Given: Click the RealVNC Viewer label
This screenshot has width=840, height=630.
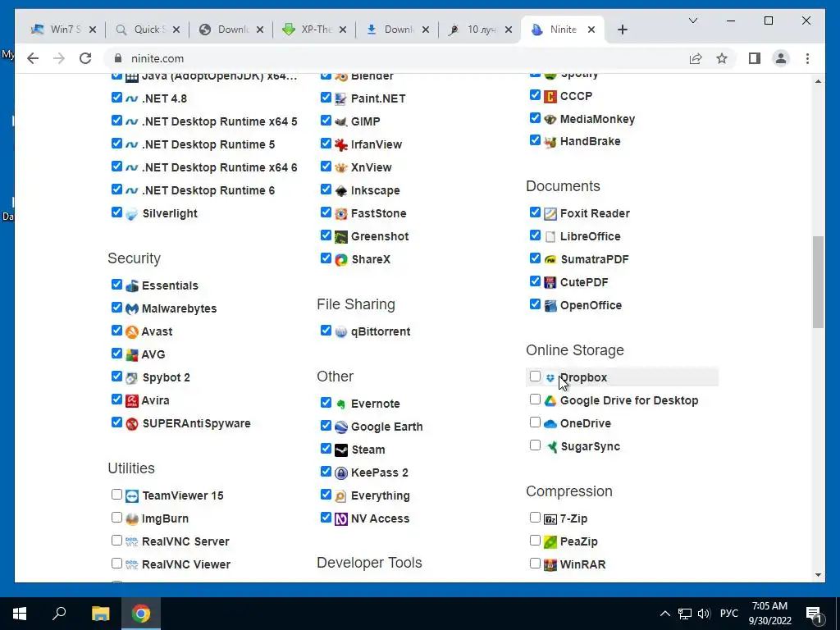Looking at the screenshot, I should point(186,564).
